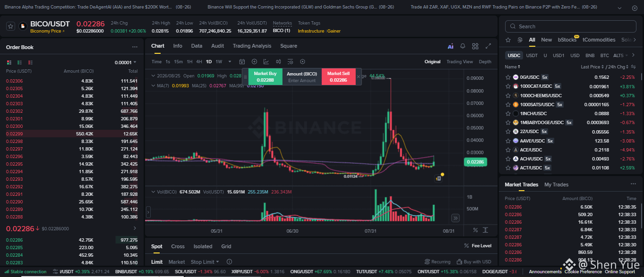
Task: Star the 0G/USDC pair
Action: pos(508,77)
